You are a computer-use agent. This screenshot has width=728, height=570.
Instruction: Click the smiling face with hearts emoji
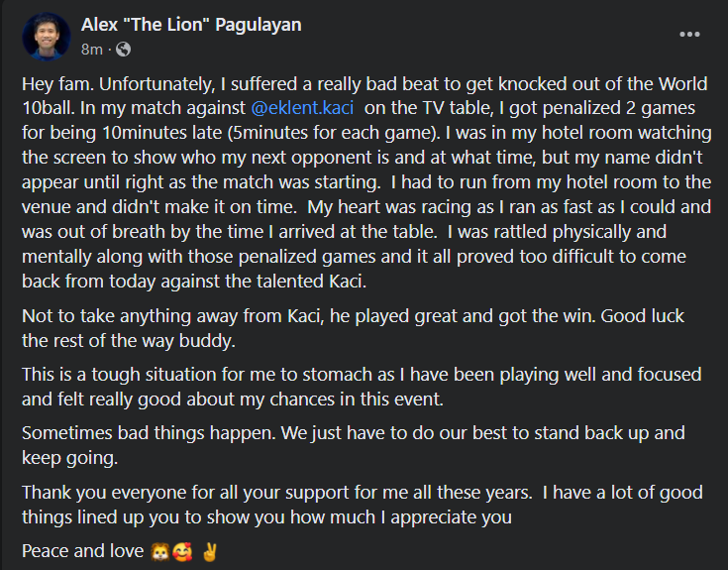182,552
